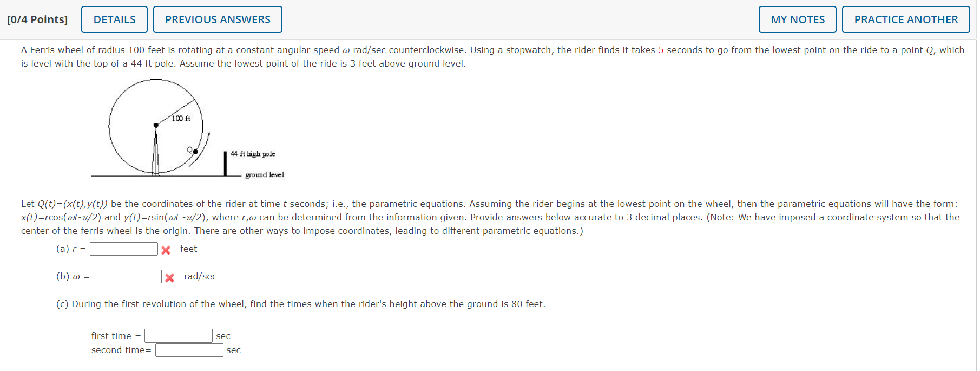Click into the r input field

(x=123, y=249)
